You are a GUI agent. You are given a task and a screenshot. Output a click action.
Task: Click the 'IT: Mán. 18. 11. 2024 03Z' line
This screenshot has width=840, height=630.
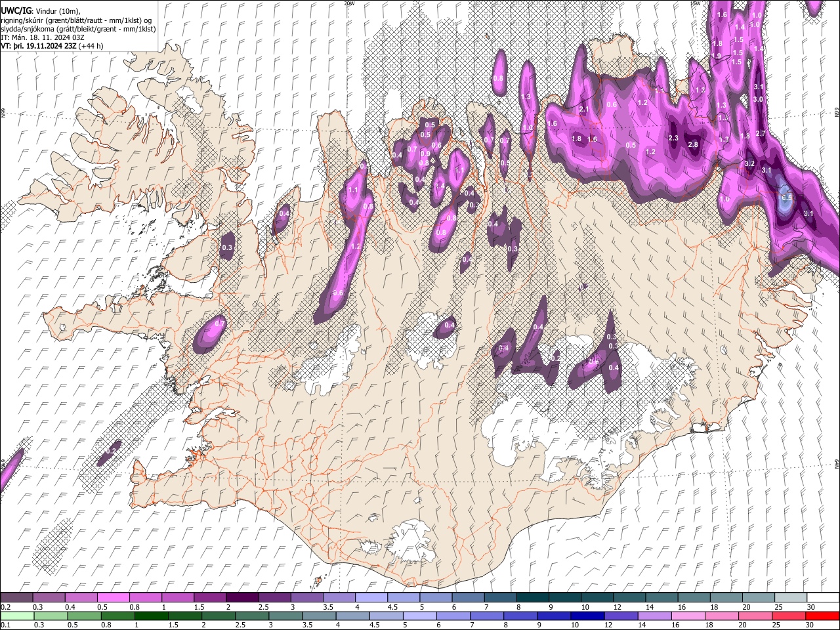pos(41,37)
